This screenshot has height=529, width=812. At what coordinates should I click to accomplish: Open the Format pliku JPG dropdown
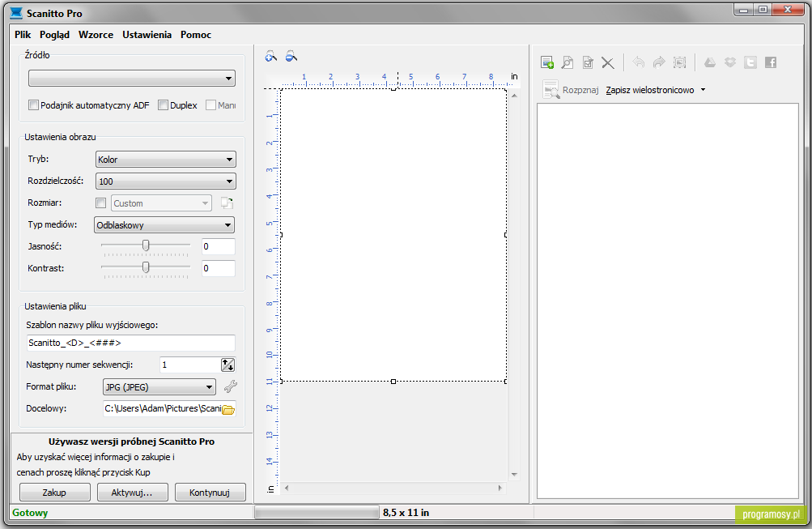[159, 386]
